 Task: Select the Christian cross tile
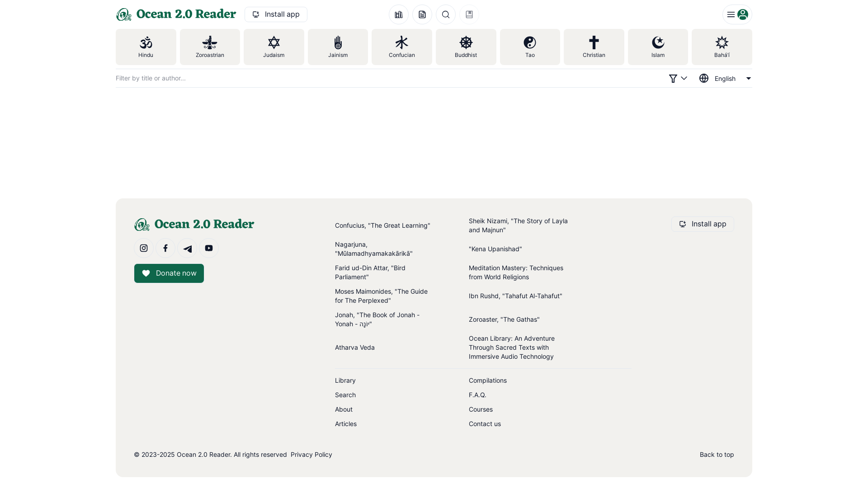[594, 47]
